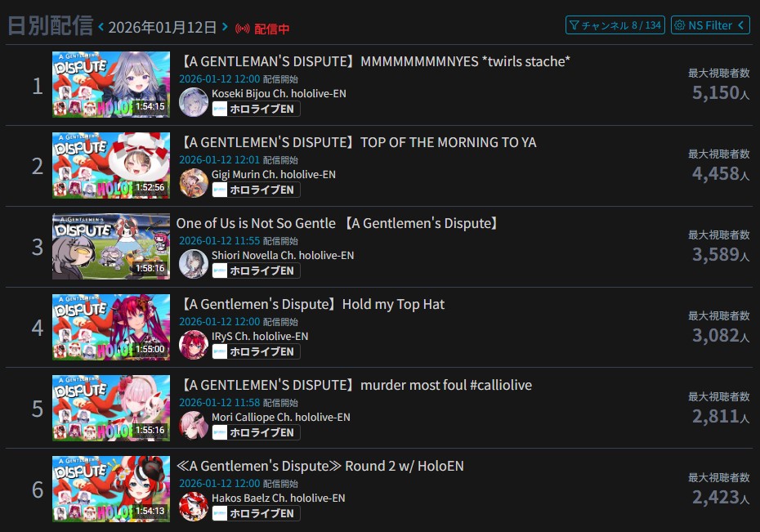Select the 2026年01月12日 date picker
This screenshot has width=760, height=532.
coord(163,27)
